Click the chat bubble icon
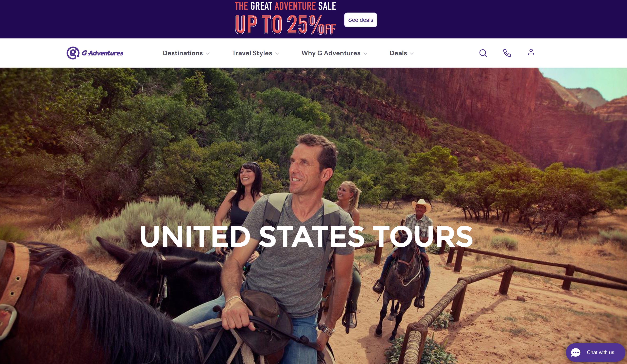 pos(575,352)
